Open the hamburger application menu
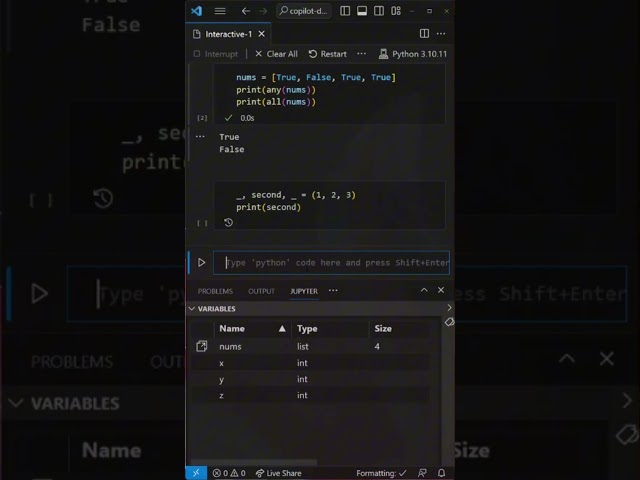640x480 pixels. tap(220, 11)
